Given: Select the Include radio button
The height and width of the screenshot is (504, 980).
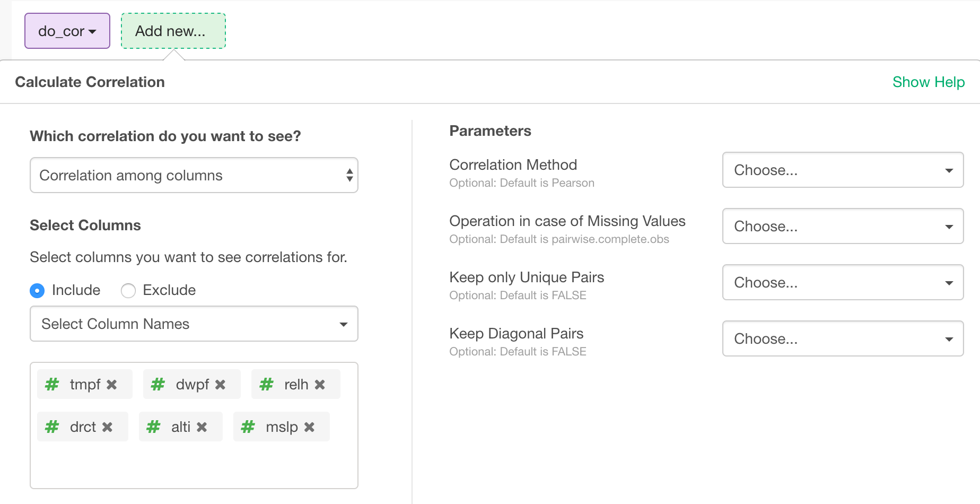Looking at the screenshot, I should [36, 291].
